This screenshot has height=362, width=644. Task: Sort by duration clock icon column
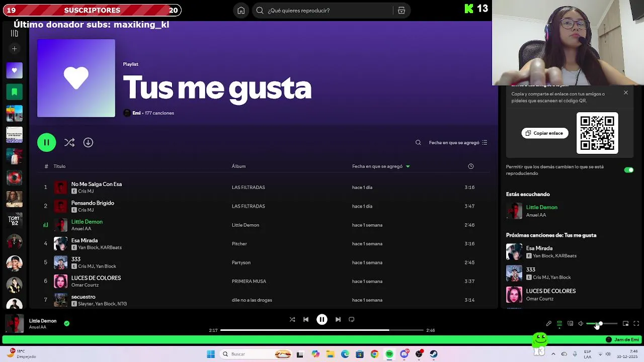[x=471, y=166]
